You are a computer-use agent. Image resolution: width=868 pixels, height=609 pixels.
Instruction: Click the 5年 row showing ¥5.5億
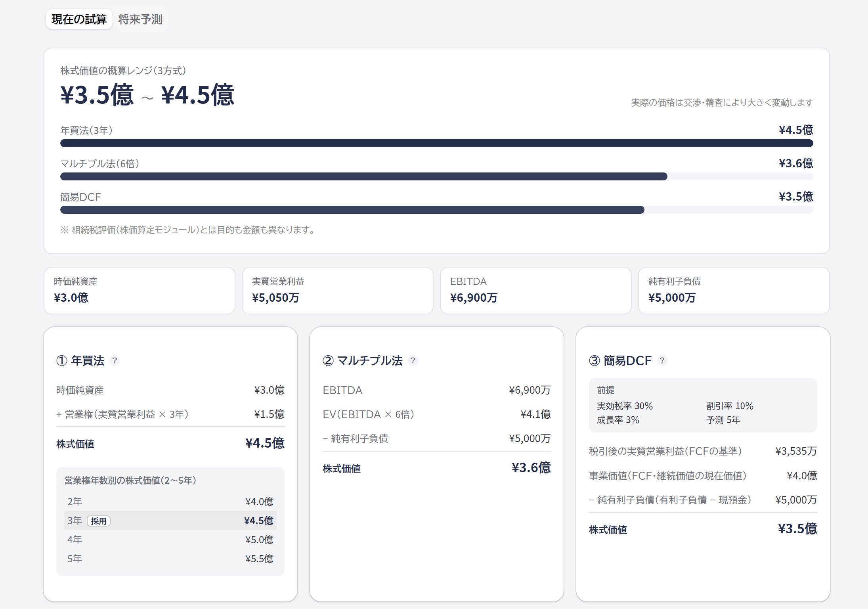[170, 559]
